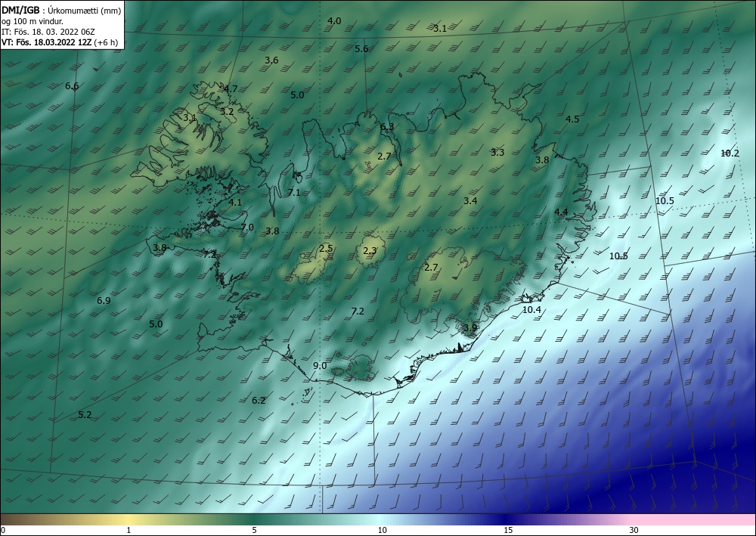The width and height of the screenshot is (756, 536).
Task: Select the bold "VT: Fös. 18.03.2022 12Z (+6 h)" line
Action: pos(60,42)
